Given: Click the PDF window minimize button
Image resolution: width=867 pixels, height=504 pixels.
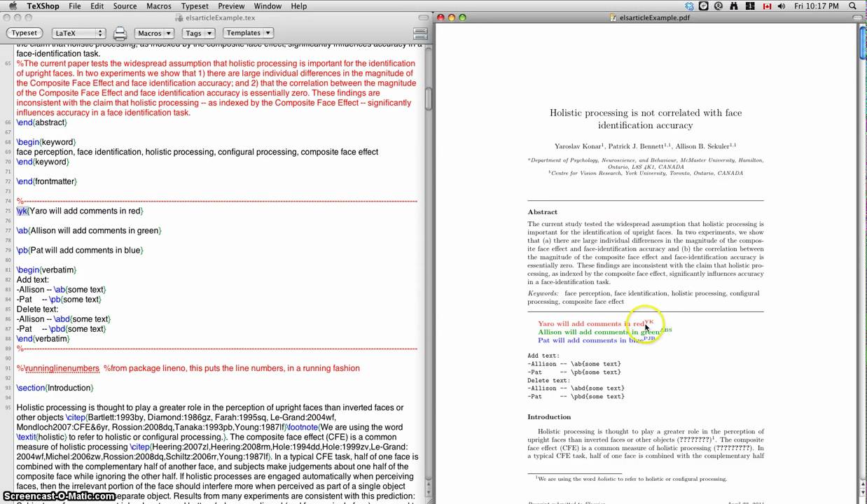Looking at the screenshot, I should tap(452, 17).
